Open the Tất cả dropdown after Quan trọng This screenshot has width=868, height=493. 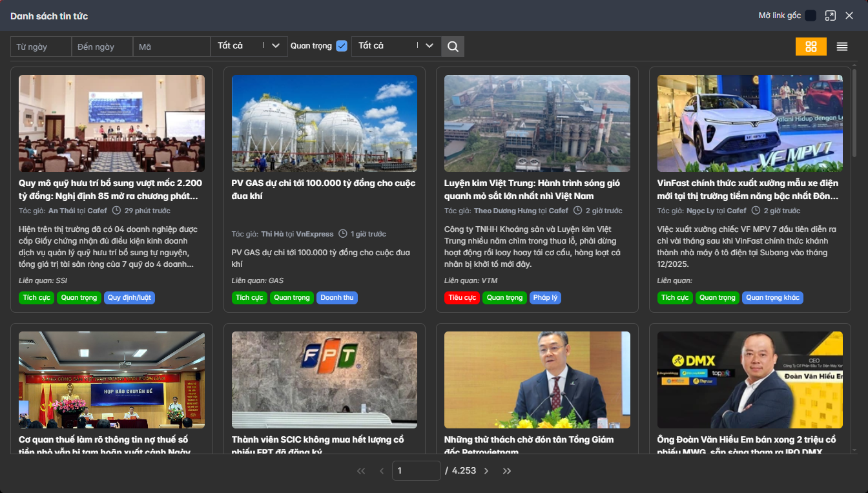397,46
